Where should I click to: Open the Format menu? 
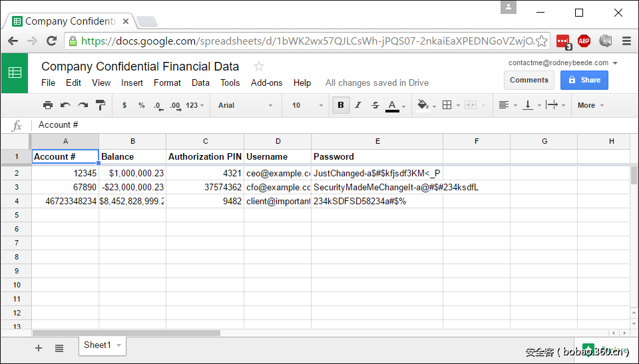click(x=167, y=83)
